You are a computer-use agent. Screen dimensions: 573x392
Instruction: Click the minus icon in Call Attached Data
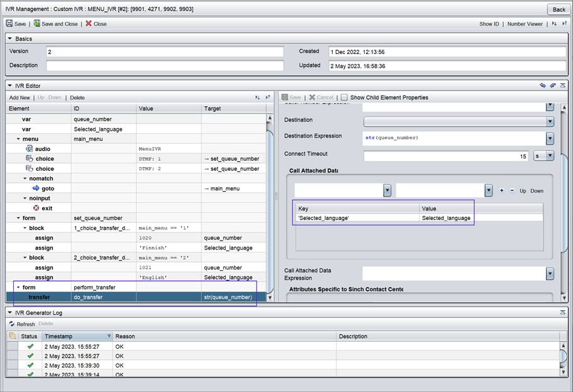point(511,190)
